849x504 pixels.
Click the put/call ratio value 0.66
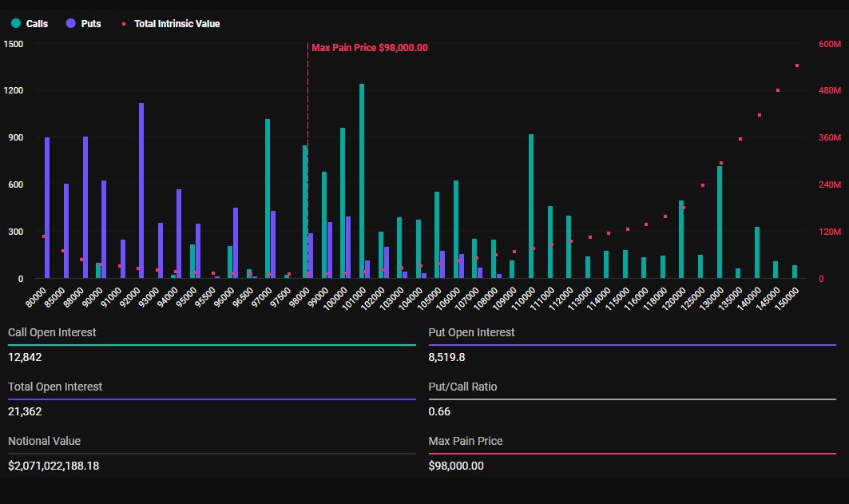pyautogui.click(x=439, y=411)
